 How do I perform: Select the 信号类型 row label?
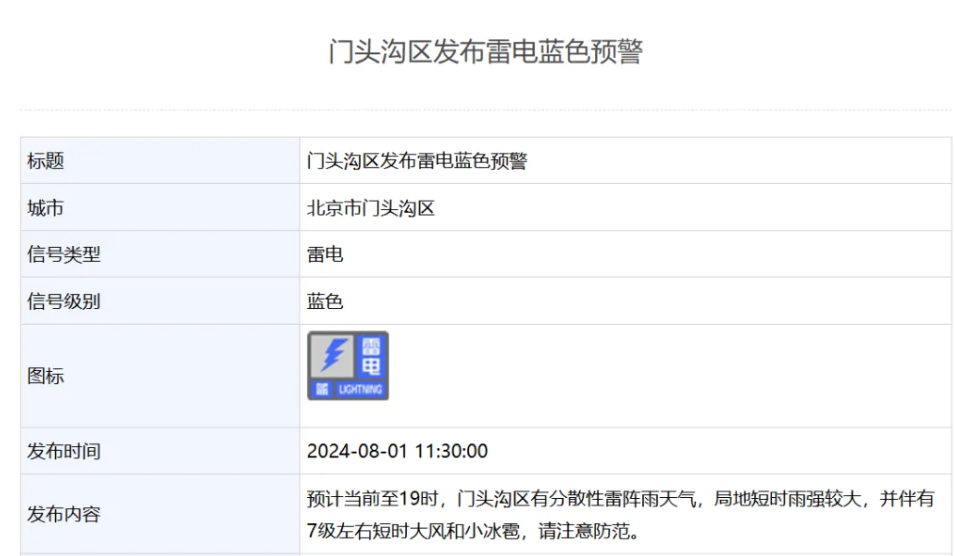tap(64, 254)
